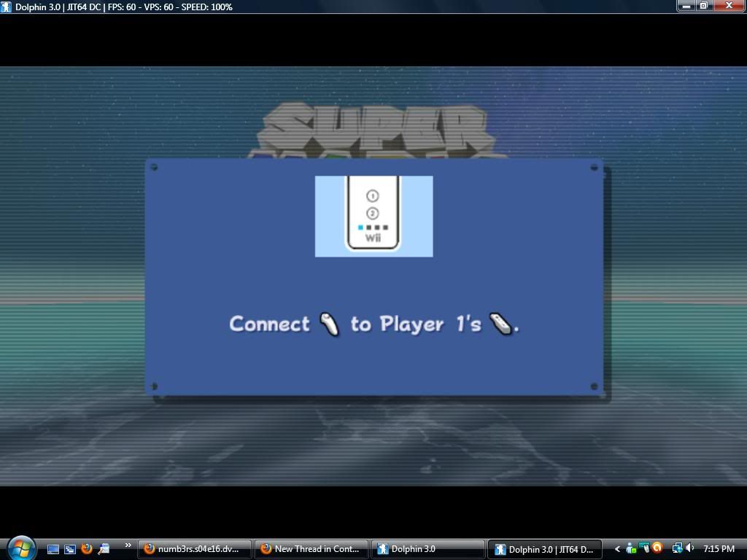This screenshot has width=747, height=560.
Task: Switch to the Dolphin 3.0 main window taskbar button
Action: click(427, 549)
